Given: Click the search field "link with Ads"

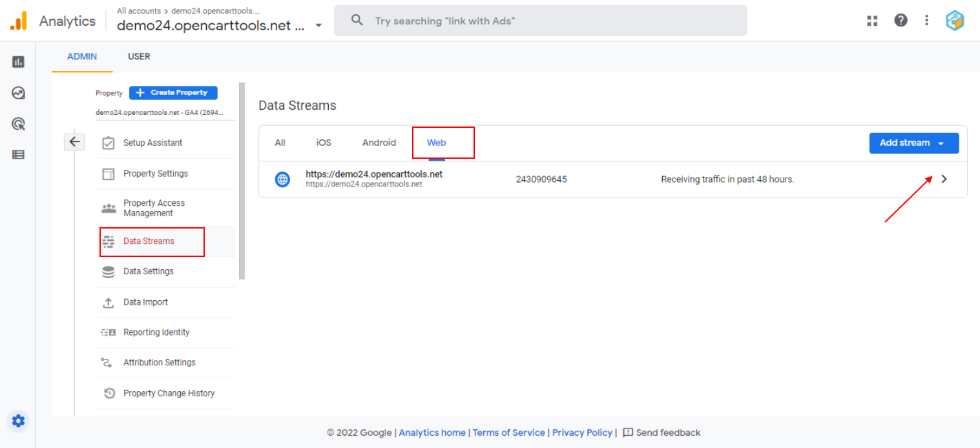Looking at the screenshot, I should 540,21.
